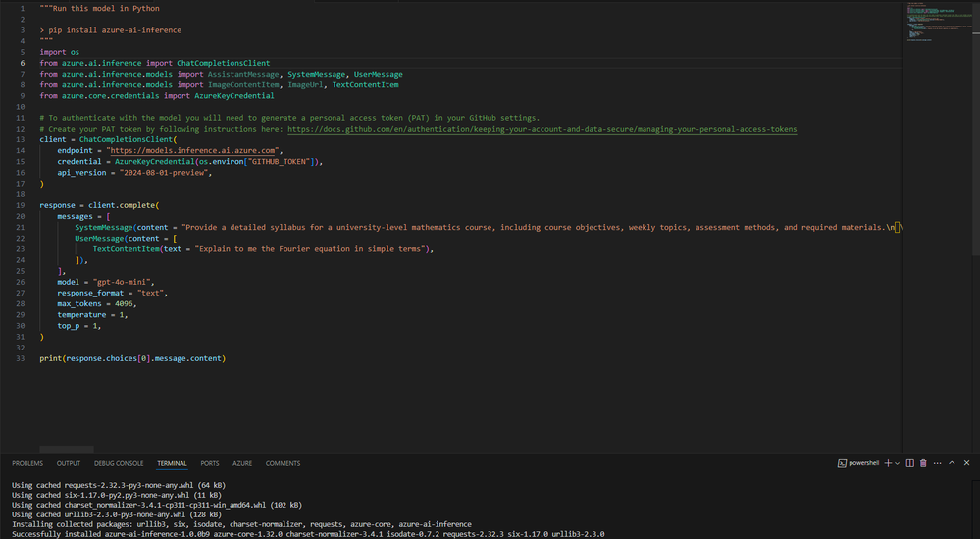
Task: Click the model value "gpt-4o-mini"
Action: pyautogui.click(x=122, y=282)
